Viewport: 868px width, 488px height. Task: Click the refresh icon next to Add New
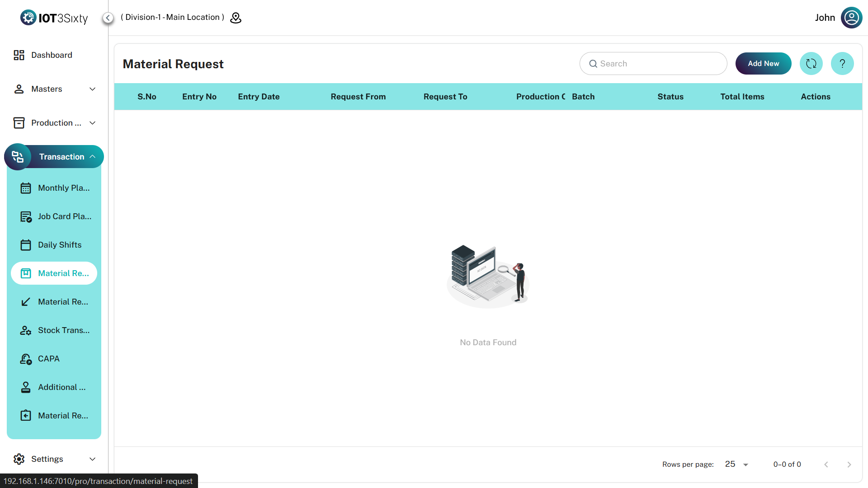point(811,64)
